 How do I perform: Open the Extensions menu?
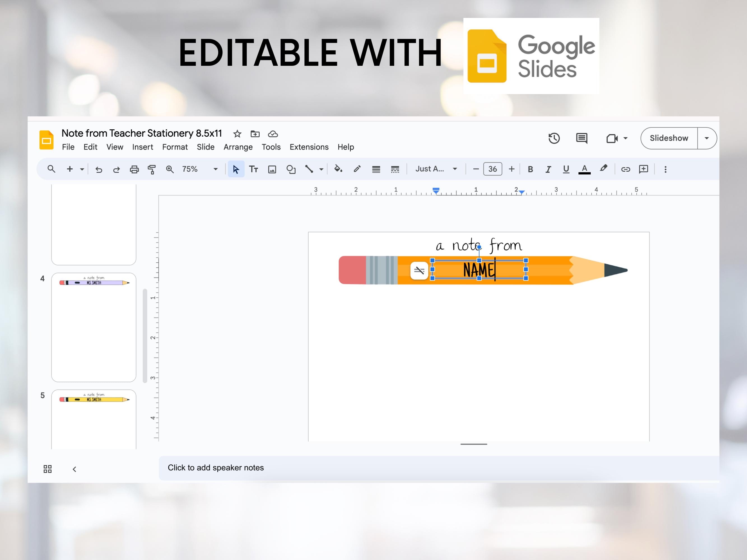[309, 147]
